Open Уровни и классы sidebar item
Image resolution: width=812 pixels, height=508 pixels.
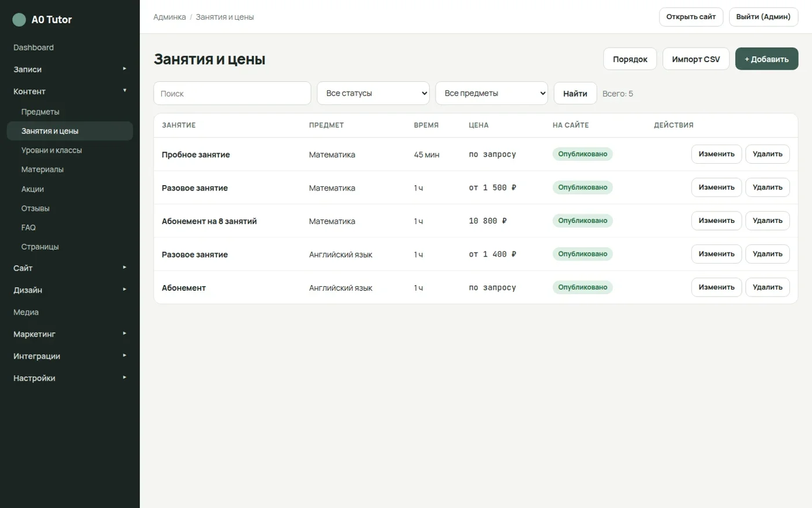[70, 150]
